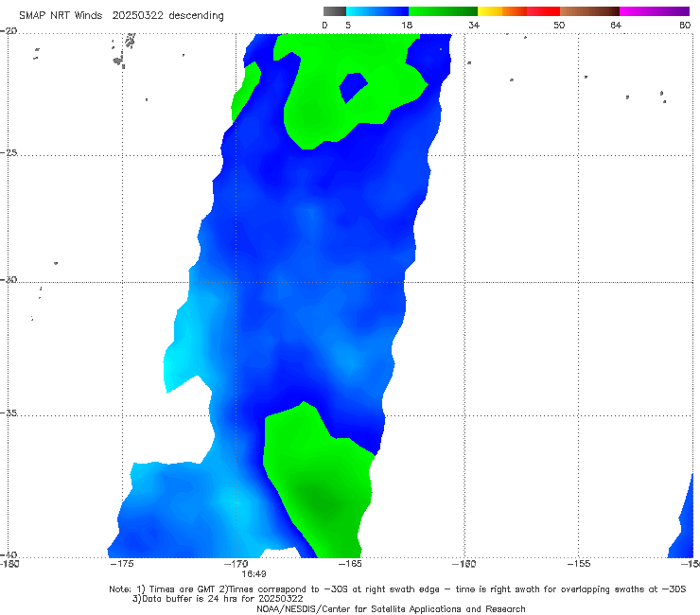Click the -170 longitude axis label

pyautogui.click(x=236, y=564)
